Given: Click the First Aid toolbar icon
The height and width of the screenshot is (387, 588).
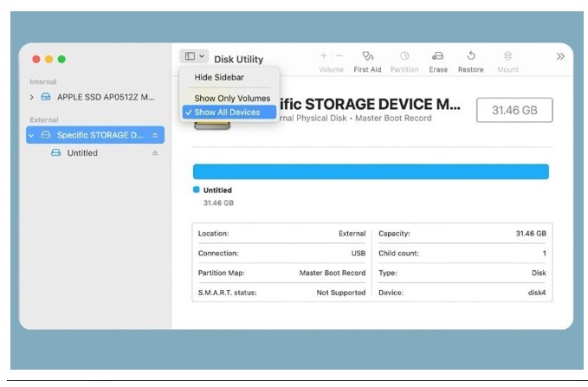Looking at the screenshot, I should tap(367, 56).
